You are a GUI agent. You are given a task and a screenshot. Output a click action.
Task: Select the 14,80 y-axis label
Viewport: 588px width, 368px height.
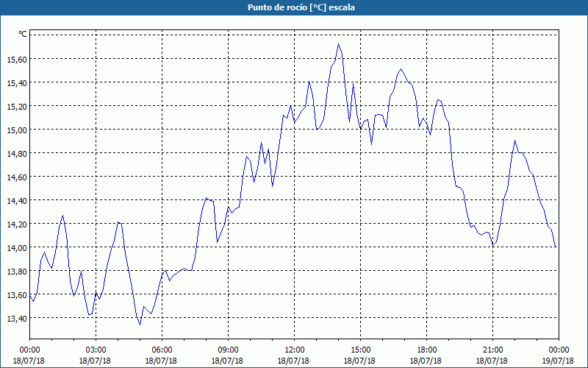[x=17, y=154]
